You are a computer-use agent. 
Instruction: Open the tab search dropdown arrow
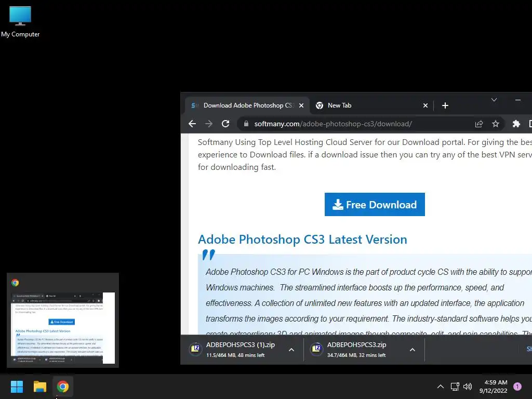(x=494, y=100)
